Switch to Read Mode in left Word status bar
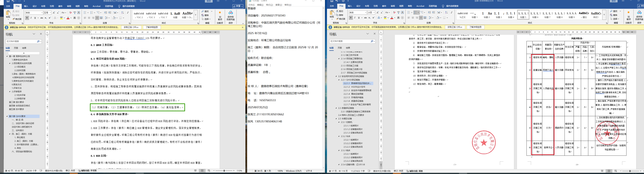This screenshot has height=174, width=644. (x=195, y=171)
